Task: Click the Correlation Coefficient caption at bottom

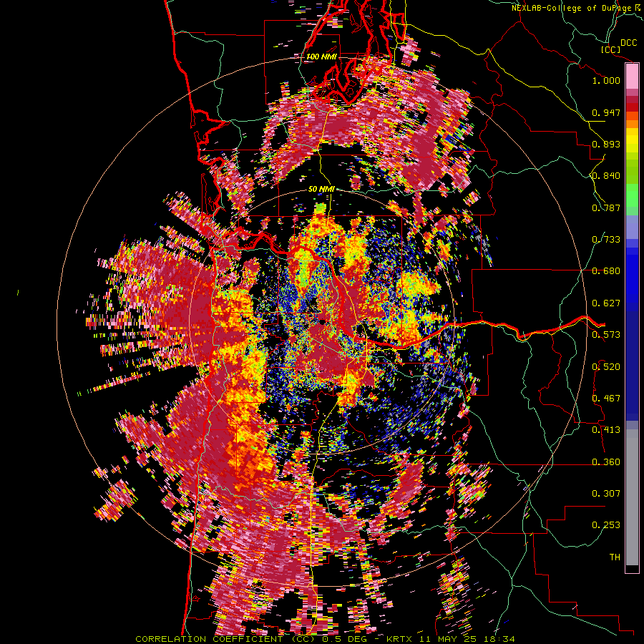Action: 325,639
